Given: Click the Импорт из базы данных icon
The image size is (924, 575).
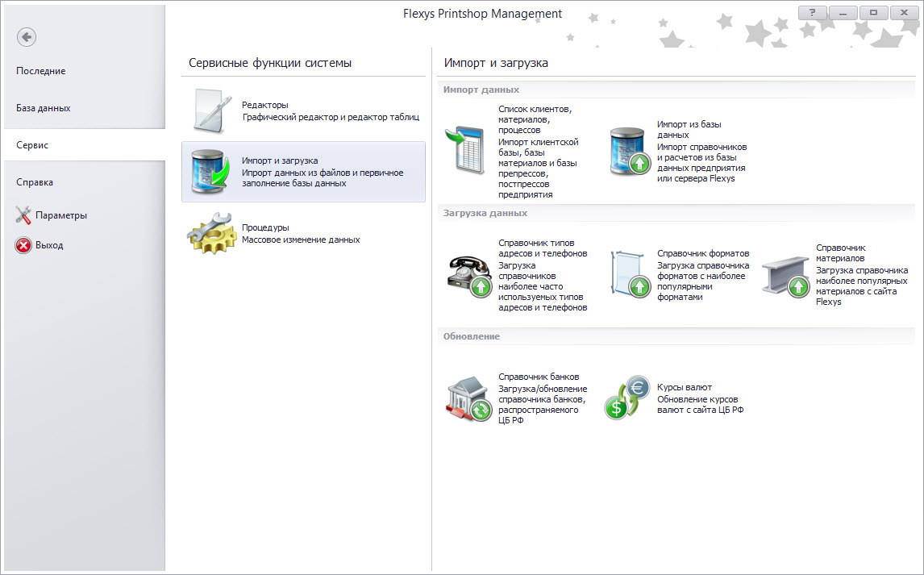Looking at the screenshot, I should (629, 152).
